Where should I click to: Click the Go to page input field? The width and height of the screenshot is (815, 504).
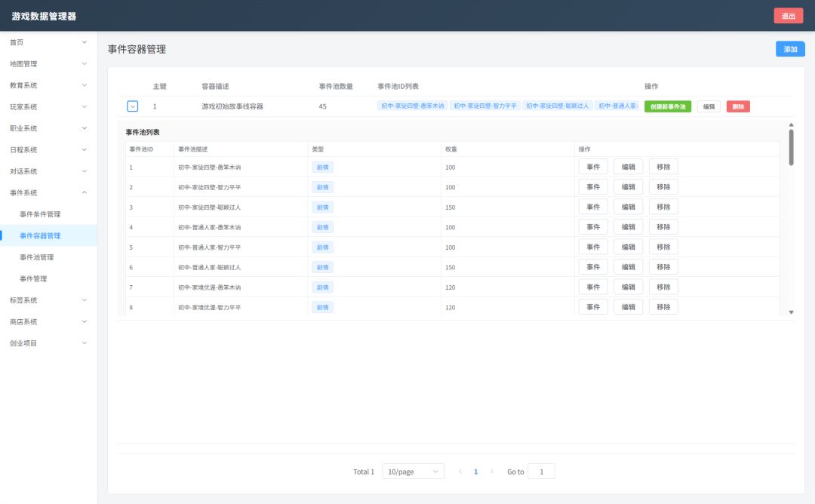click(541, 472)
